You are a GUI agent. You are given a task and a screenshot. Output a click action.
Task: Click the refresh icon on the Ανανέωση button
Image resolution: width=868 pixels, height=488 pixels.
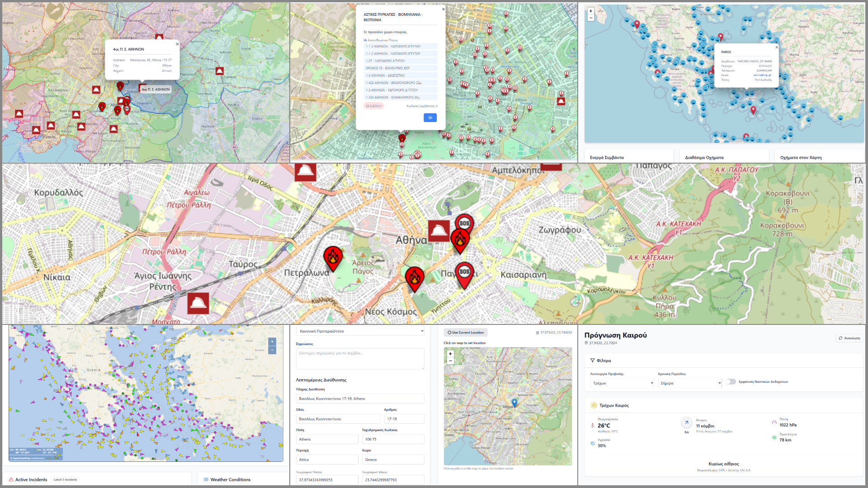click(x=841, y=338)
